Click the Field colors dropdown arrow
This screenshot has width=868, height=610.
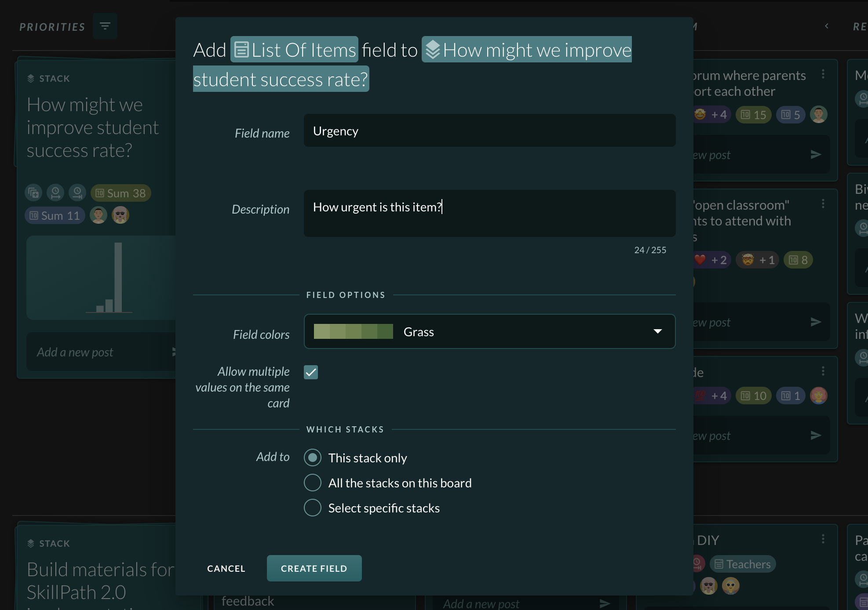(x=657, y=331)
